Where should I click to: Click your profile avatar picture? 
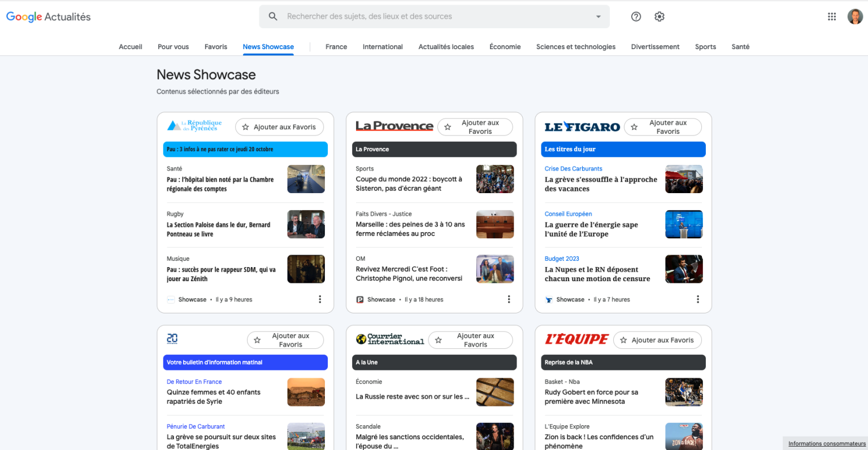click(856, 16)
